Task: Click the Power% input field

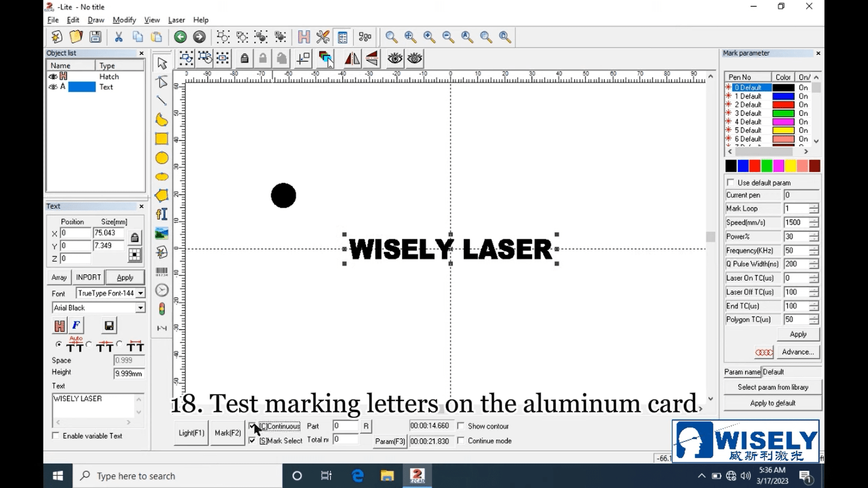Action: 796,237
